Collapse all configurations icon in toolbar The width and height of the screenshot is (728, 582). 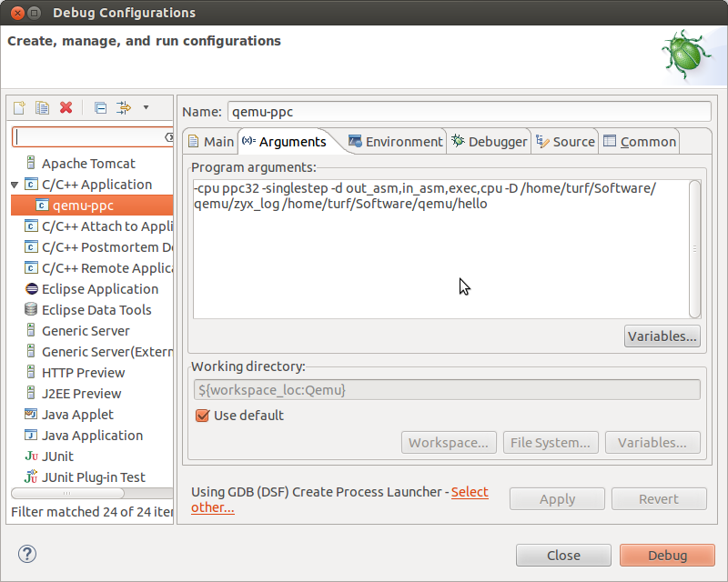tap(100, 107)
